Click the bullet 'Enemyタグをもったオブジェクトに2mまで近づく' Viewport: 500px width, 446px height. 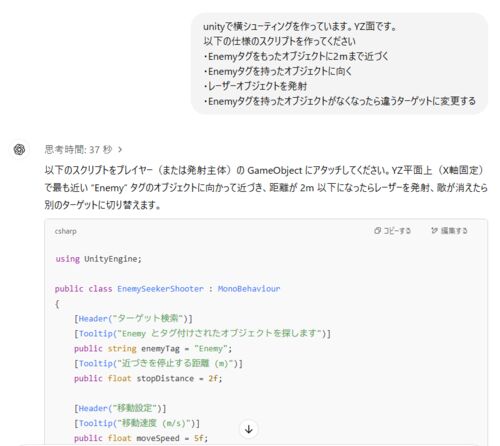coord(296,56)
